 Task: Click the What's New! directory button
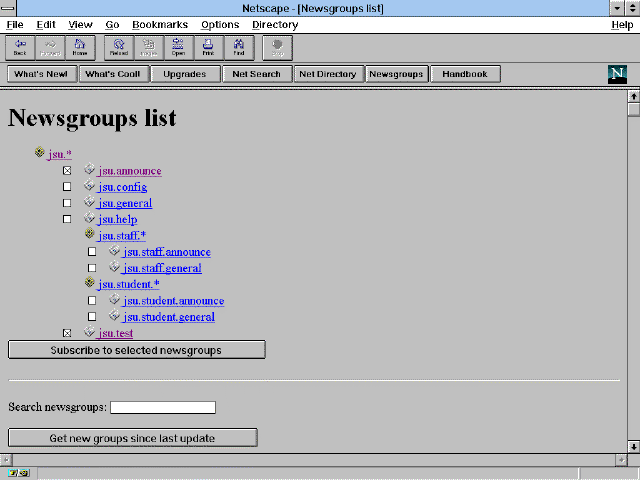[x=41, y=74]
